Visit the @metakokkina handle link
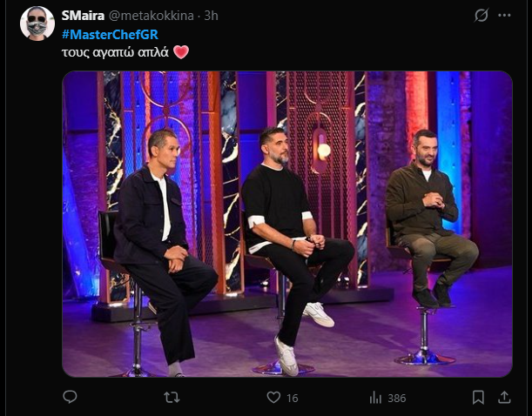The image size is (532, 416). [x=149, y=16]
